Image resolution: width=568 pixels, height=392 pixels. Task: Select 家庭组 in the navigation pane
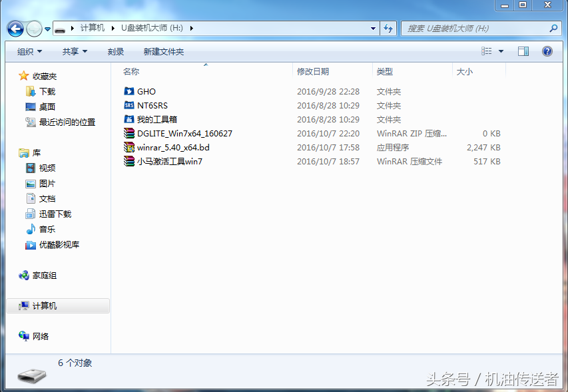(44, 276)
